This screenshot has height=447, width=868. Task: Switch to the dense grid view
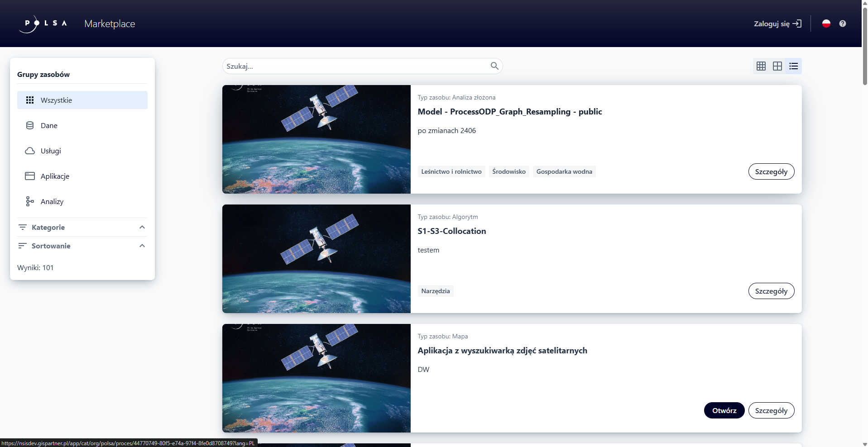pos(761,66)
